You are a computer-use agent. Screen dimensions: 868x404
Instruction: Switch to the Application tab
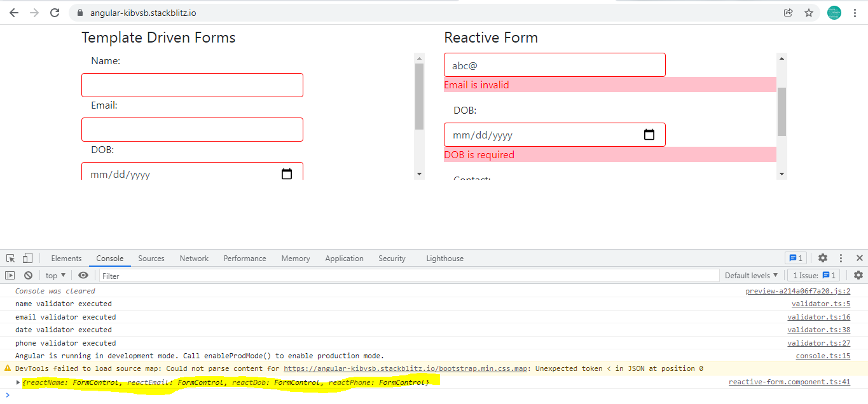coord(344,258)
